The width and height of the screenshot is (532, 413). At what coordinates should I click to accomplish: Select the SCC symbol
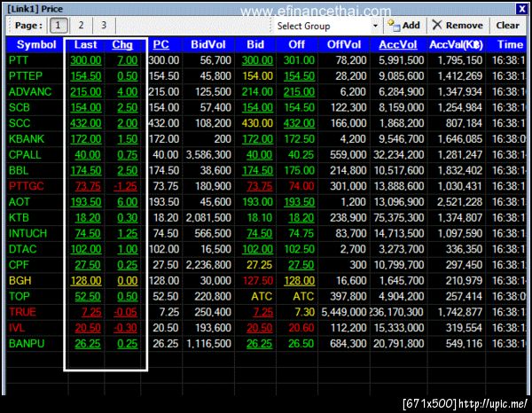pos(20,123)
